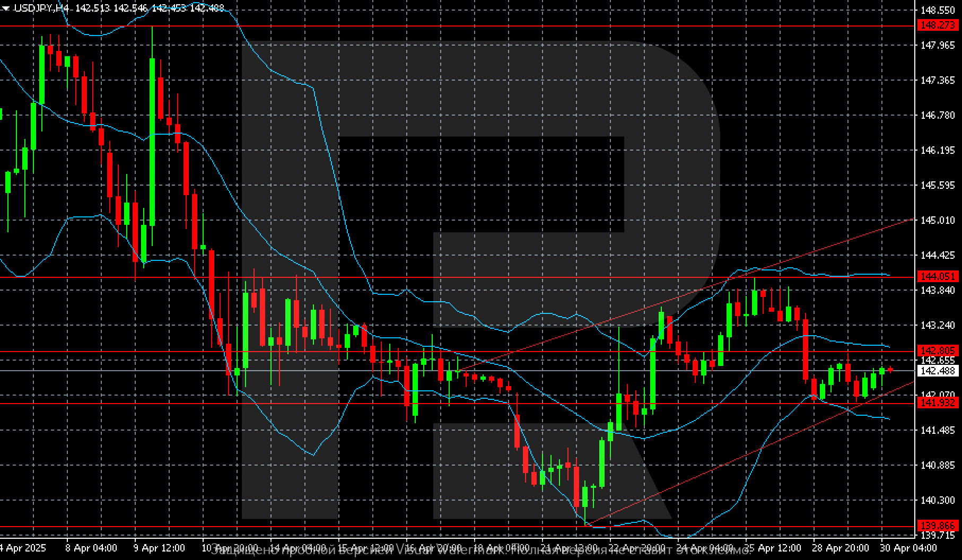Select the horizontal red line at 139.866
This screenshot has height=560, width=962.
click(458, 527)
